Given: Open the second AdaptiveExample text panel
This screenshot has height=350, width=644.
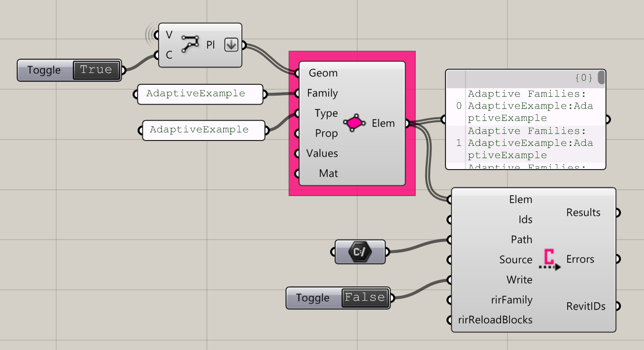Looking at the screenshot, I should coord(203,130).
